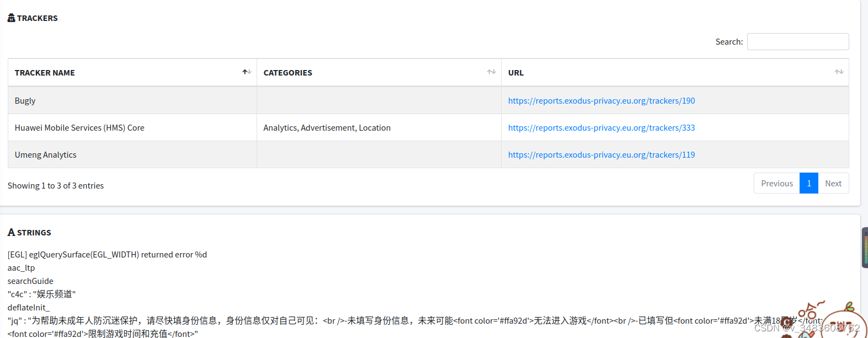Go to the Next page
This screenshot has width=868, height=338.
833,183
